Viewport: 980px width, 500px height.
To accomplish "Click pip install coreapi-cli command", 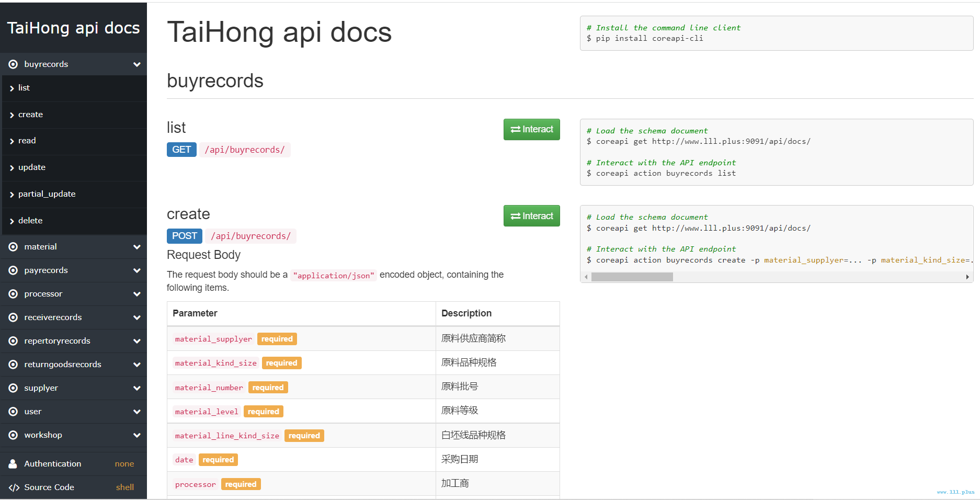I will (649, 38).
